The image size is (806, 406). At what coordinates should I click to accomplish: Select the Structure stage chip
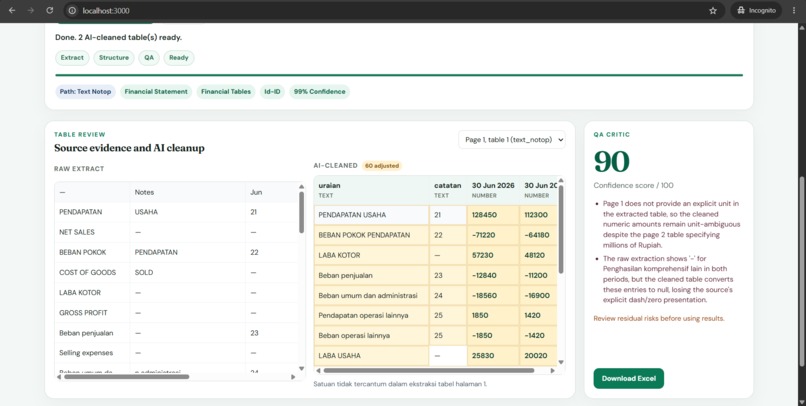pyautogui.click(x=114, y=58)
